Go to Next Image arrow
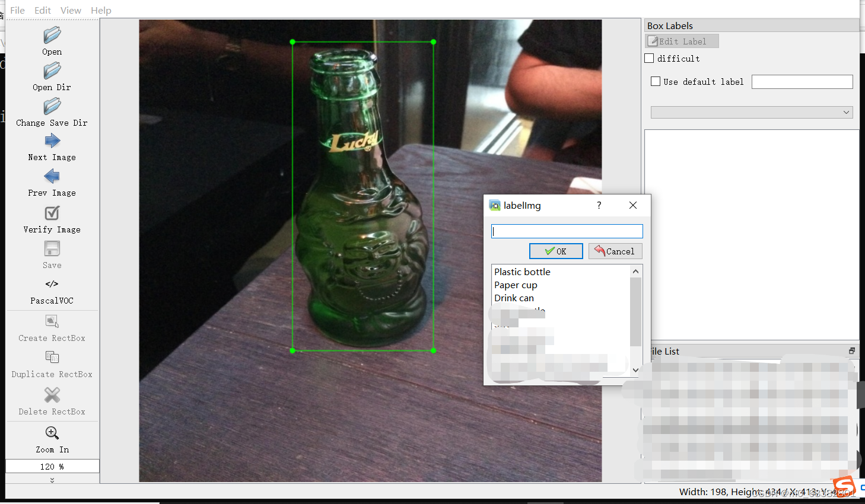865x504 pixels. (52, 141)
